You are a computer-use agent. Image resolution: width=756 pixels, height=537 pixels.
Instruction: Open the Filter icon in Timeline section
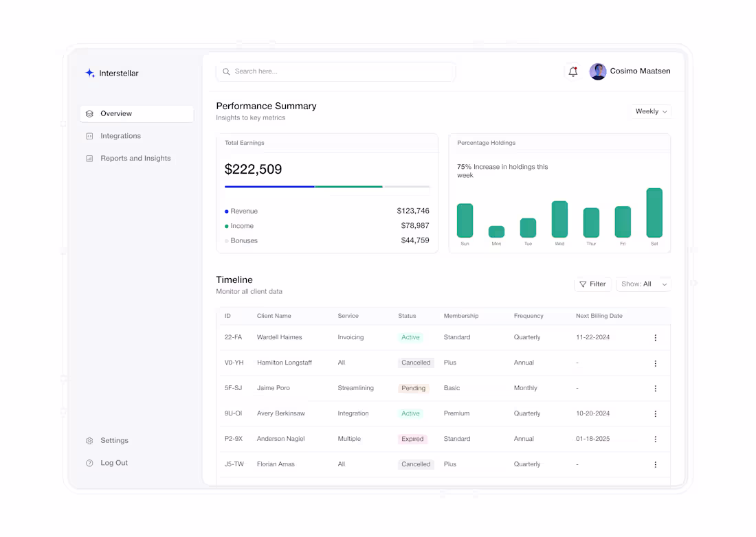583,284
